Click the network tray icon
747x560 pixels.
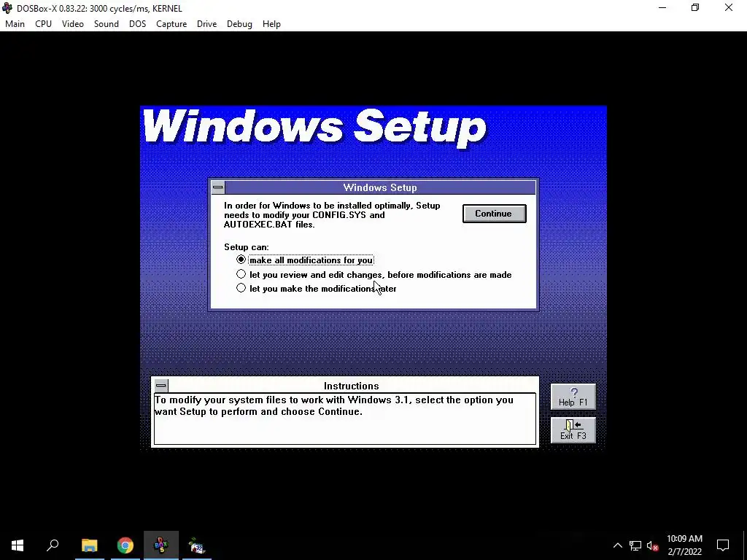[x=635, y=545]
